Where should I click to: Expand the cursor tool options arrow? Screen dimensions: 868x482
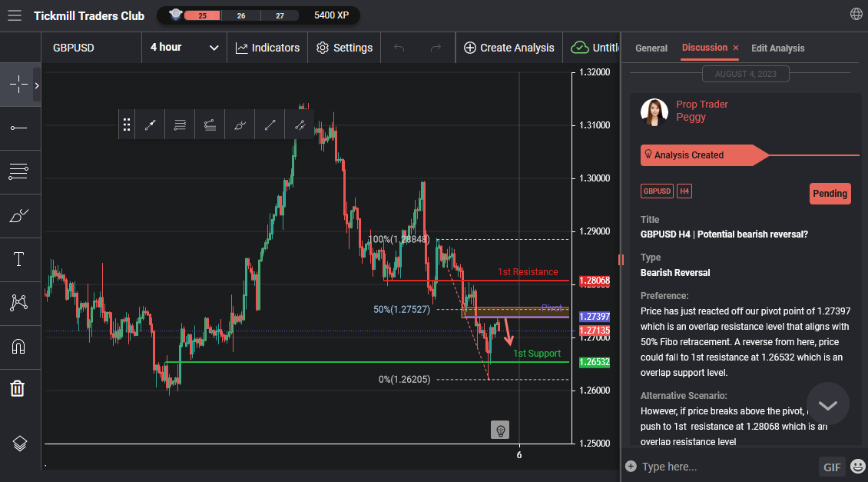(x=37, y=85)
